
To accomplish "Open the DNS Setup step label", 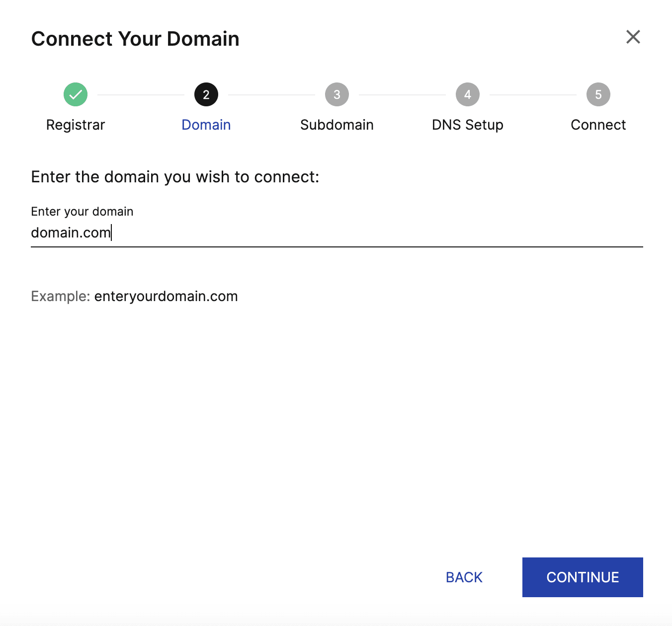I will (x=468, y=125).
